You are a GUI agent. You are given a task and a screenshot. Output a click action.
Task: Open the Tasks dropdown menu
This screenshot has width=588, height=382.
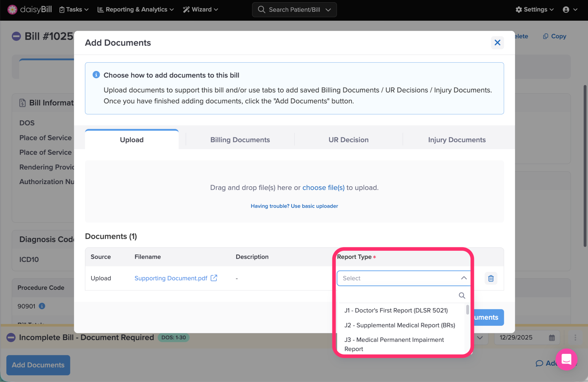74,9
